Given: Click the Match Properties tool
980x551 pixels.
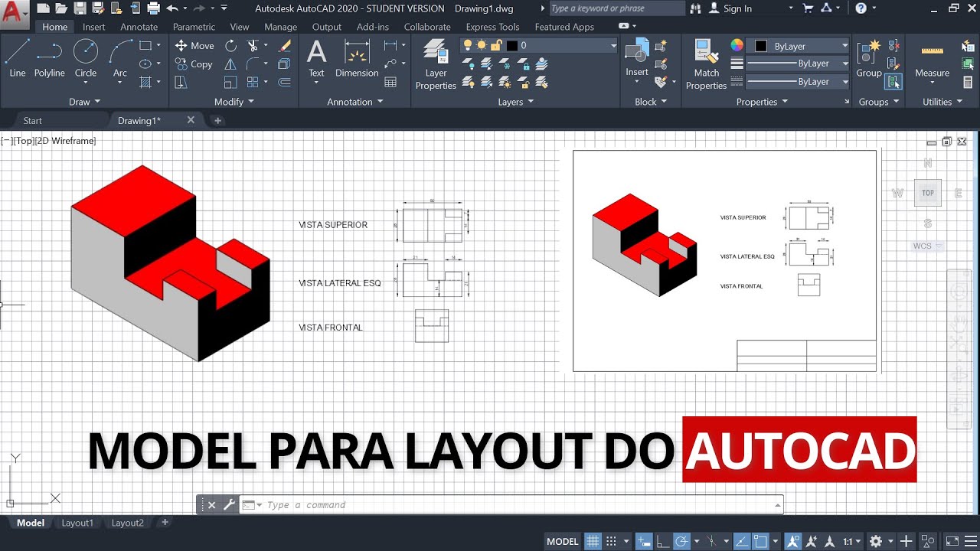Looking at the screenshot, I should click(706, 64).
